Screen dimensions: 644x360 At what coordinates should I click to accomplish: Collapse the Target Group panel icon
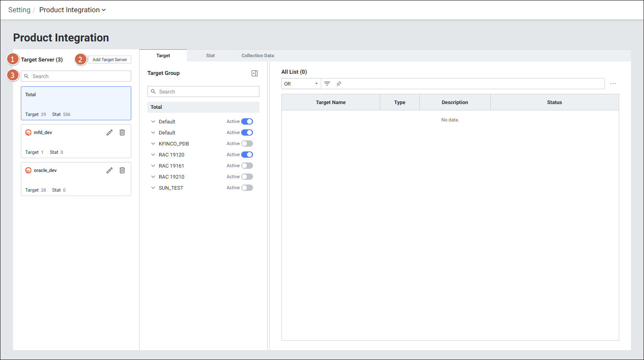coord(255,73)
